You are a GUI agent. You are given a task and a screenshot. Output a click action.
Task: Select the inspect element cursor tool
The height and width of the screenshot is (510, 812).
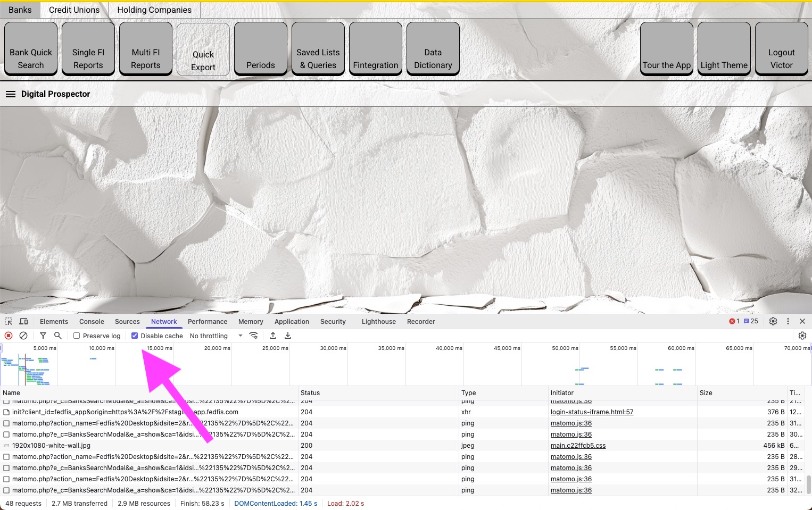[x=8, y=321]
